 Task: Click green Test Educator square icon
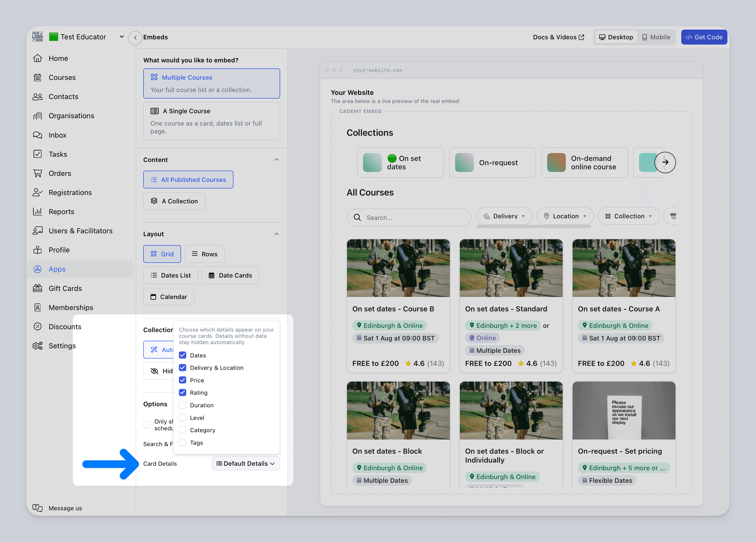point(53,37)
